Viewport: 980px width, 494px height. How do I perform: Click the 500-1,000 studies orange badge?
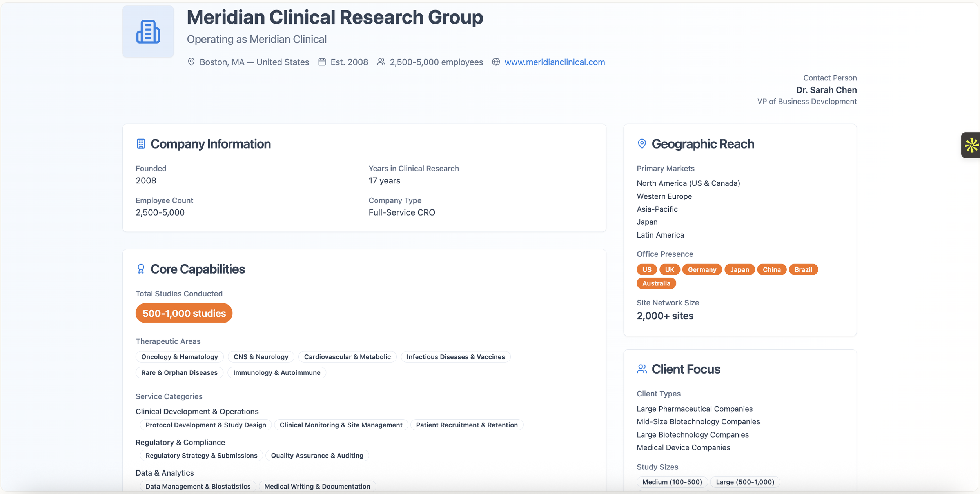point(184,313)
